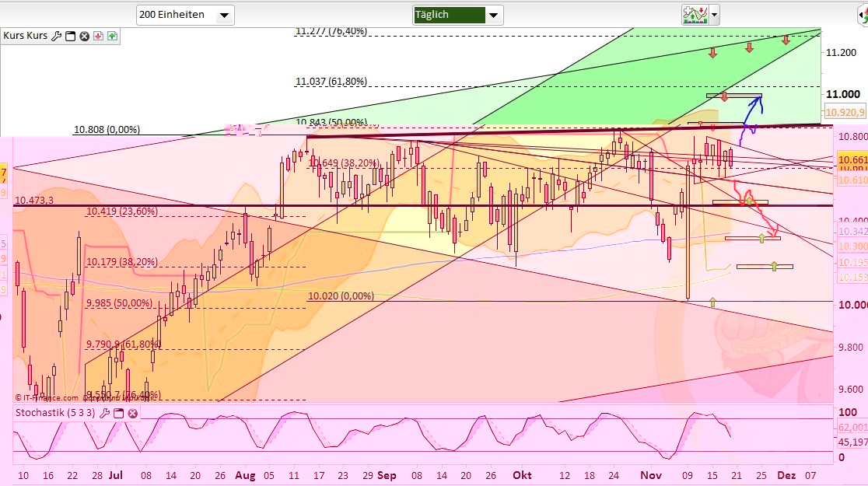The width and height of the screenshot is (868, 486).
Task: Click the Dez month label on time axis
Action: (x=786, y=475)
